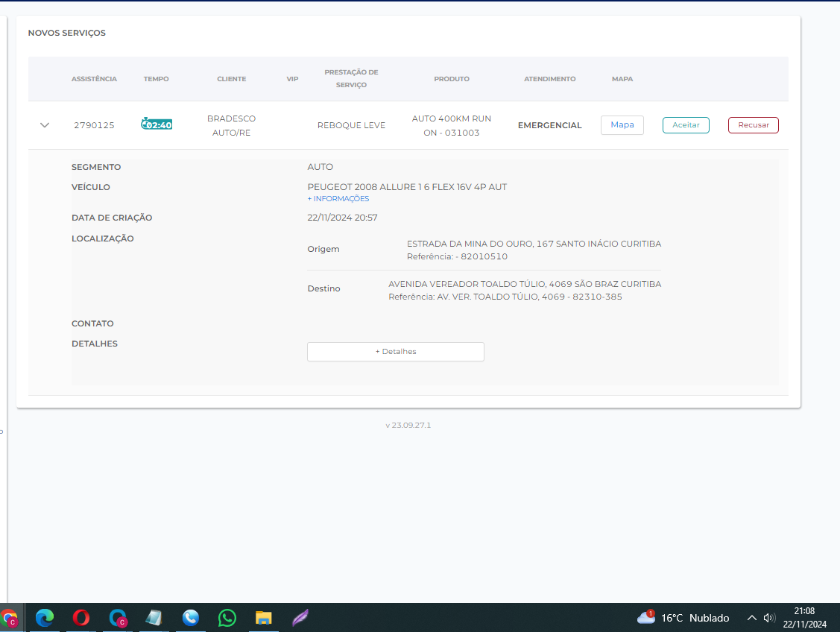The height and width of the screenshot is (632, 840).
Task: Open WhatsApp from the taskbar
Action: tap(227, 618)
